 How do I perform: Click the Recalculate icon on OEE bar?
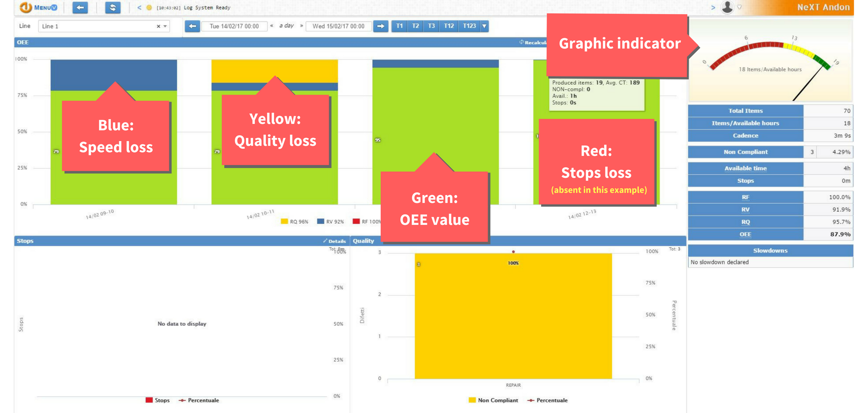[x=521, y=42]
